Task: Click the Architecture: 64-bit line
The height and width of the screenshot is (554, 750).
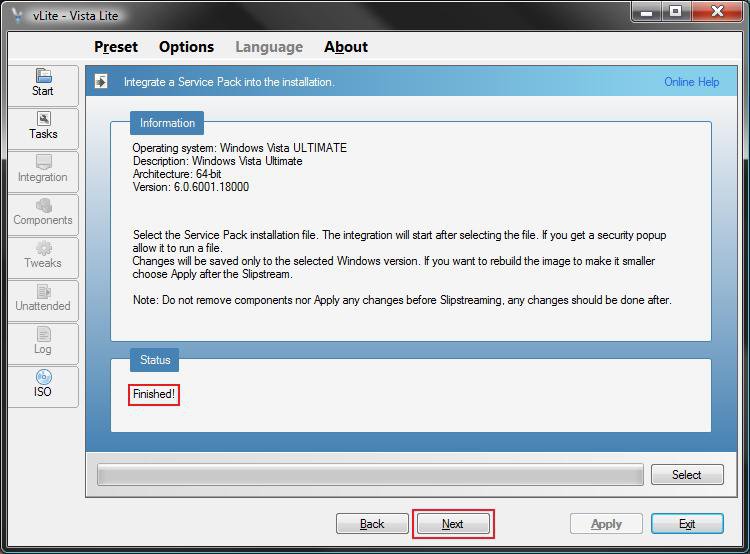Action: click(x=177, y=174)
